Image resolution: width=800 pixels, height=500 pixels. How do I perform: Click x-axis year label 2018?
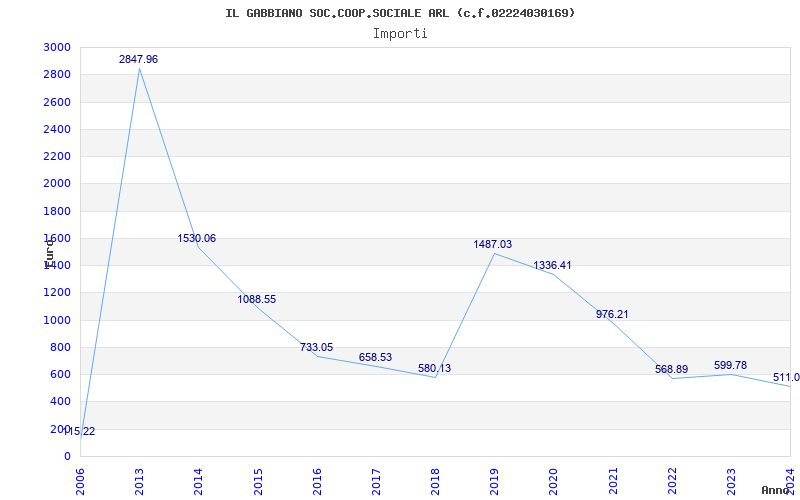tap(435, 482)
